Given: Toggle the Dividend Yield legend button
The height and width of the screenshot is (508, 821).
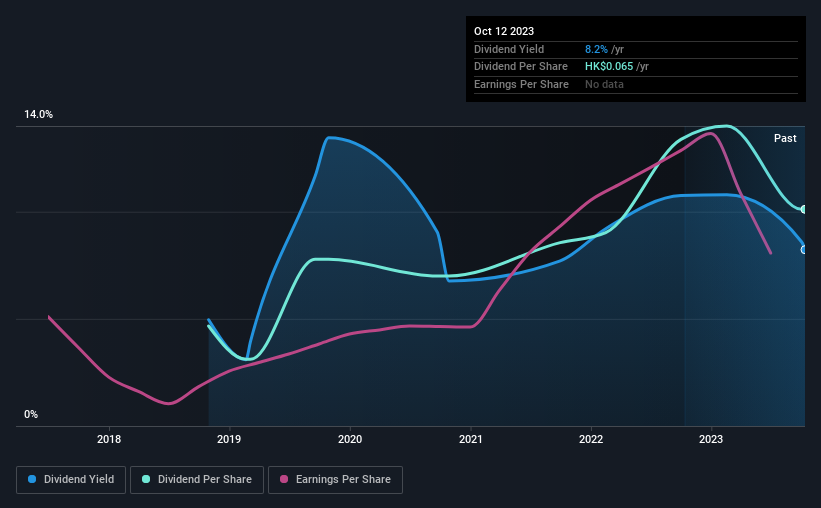Looking at the screenshot, I should point(71,480).
